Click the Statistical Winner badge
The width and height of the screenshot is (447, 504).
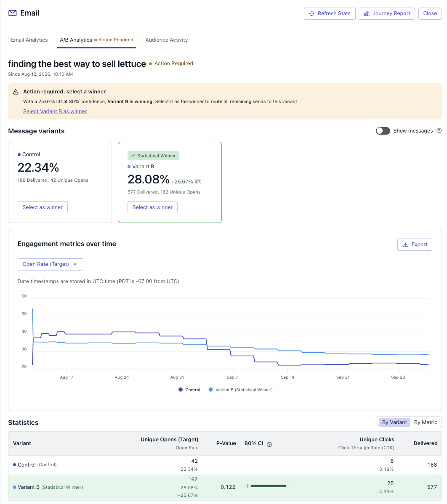tap(153, 156)
